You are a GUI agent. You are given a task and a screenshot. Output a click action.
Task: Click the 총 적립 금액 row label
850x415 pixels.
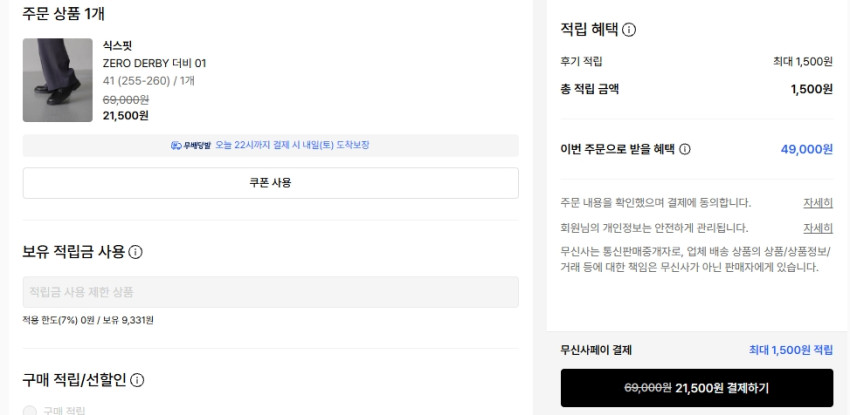(x=590, y=89)
